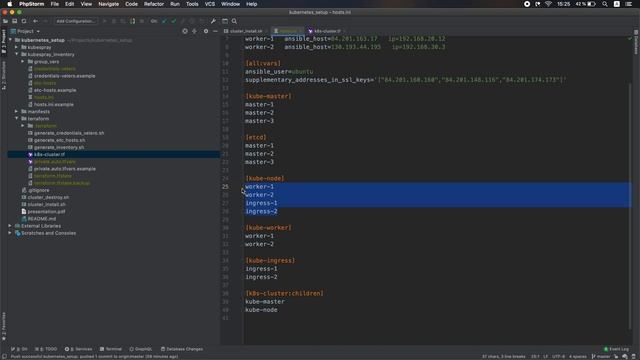Expand Scratches and Consoles node
Screen dimensions: 640x360
10,233
